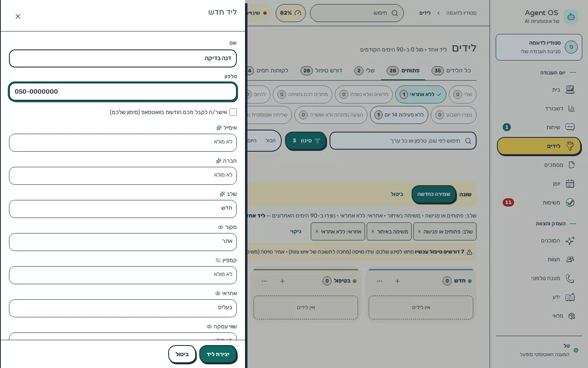Viewport: 588px width, 368px height.
Task: Click the יצירת ליד create button
Action: (218, 355)
